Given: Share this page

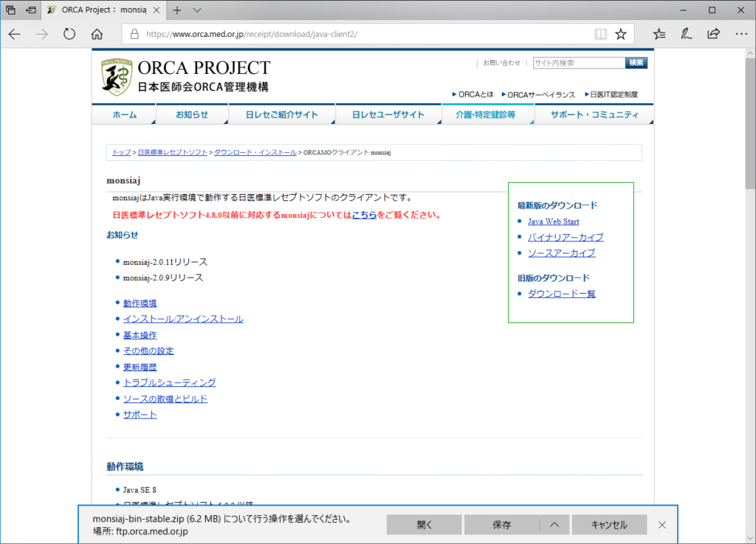Looking at the screenshot, I should 714,34.
